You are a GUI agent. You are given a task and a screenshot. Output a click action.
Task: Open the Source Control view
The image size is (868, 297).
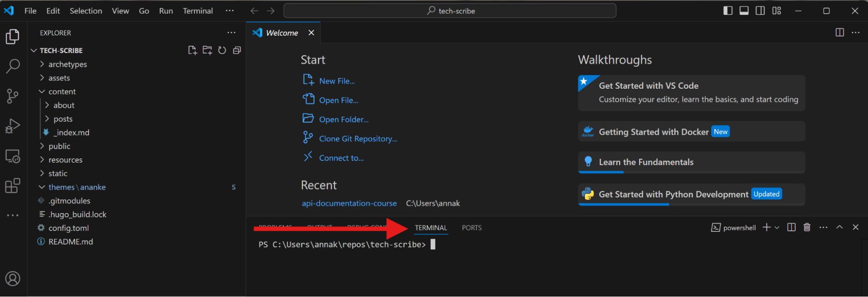[13, 96]
